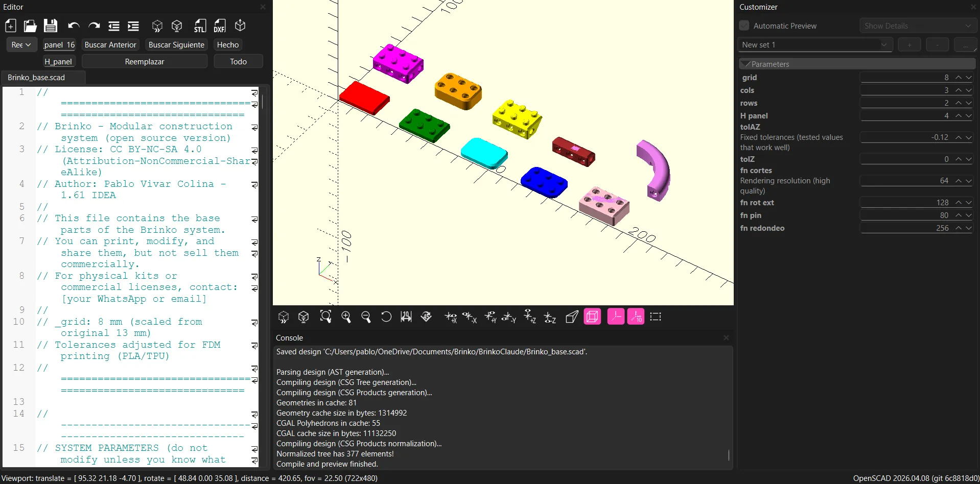This screenshot has height=484, width=980.
Task: Toggle the Automatic Preview checkbox
Action: coord(744,26)
